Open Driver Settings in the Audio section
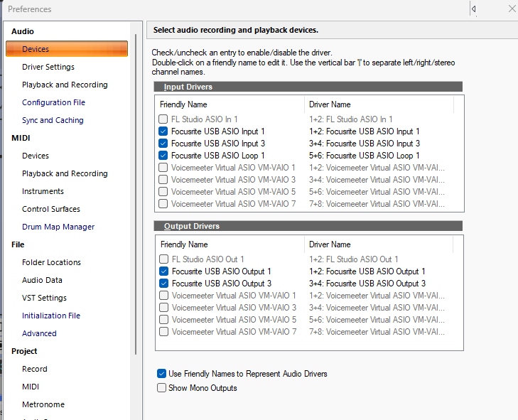The image size is (518, 420). 48,67
